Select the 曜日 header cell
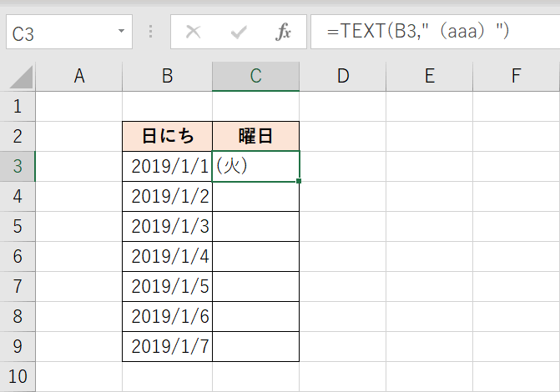The width and height of the screenshot is (560, 392). pos(255,137)
